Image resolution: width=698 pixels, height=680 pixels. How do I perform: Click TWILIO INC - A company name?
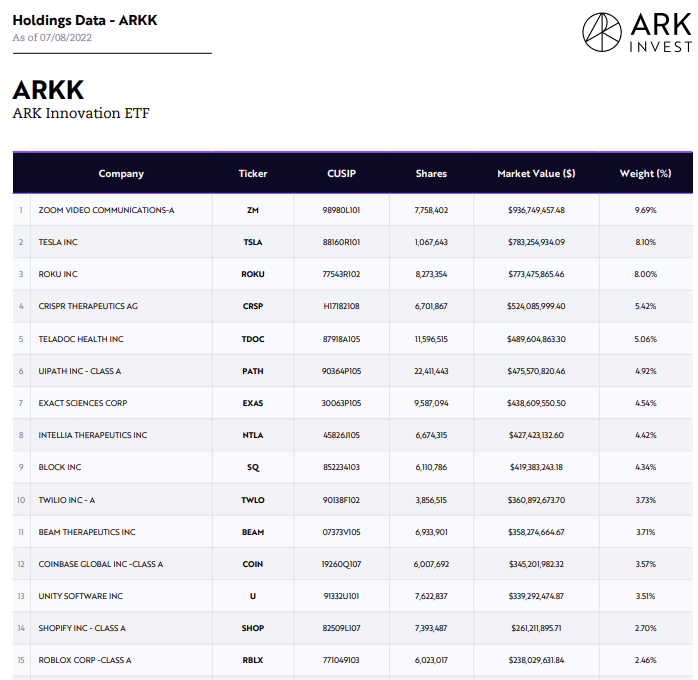coord(67,500)
